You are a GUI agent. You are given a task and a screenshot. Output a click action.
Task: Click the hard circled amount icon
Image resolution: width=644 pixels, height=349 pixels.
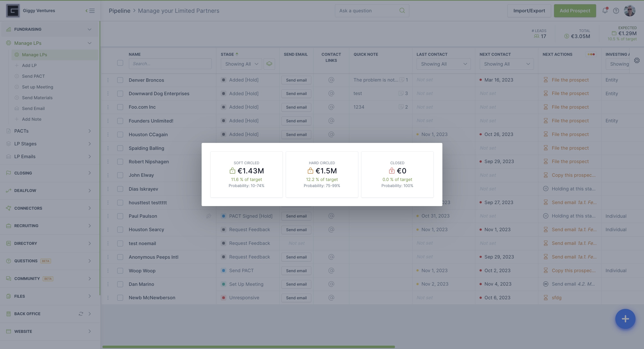point(310,171)
